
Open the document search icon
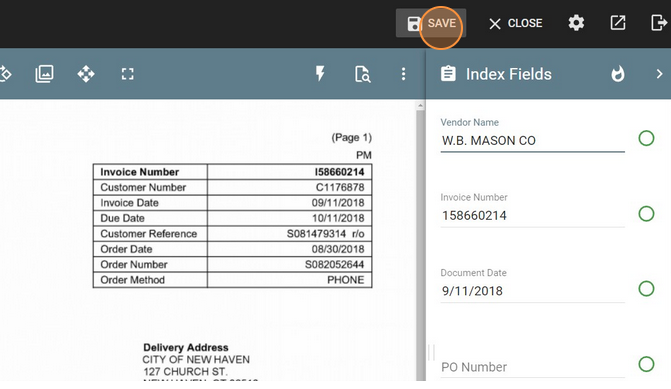pos(362,74)
